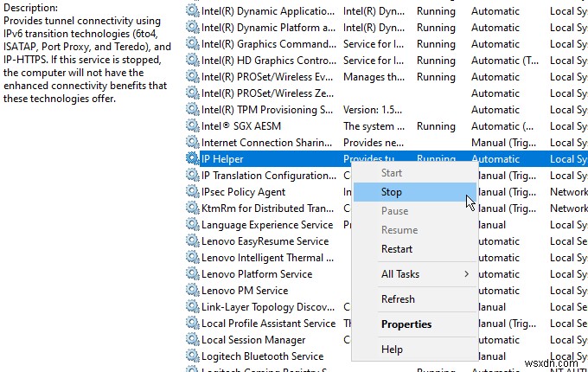Image resolution: width=588 pixels, height=372 pixels.
Task: Click the 'Description:' heading label
Action: click(31, 8)
